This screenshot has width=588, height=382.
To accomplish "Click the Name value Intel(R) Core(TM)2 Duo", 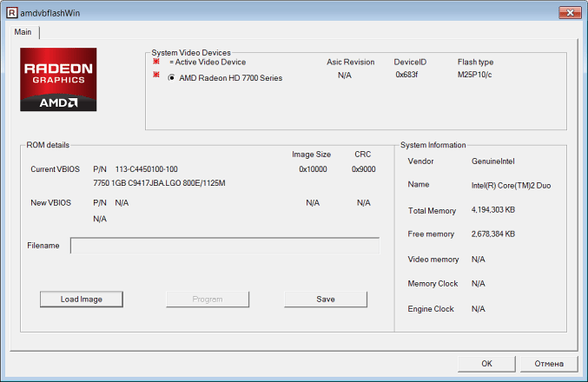I will 511,186.
